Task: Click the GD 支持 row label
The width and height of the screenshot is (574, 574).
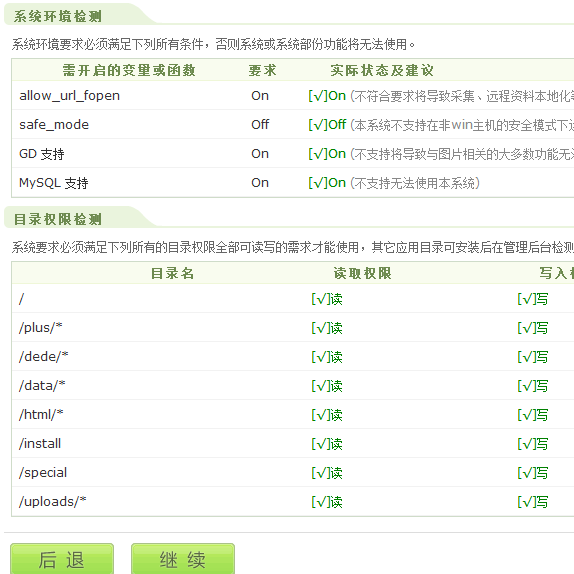Action: coord(42,154)
